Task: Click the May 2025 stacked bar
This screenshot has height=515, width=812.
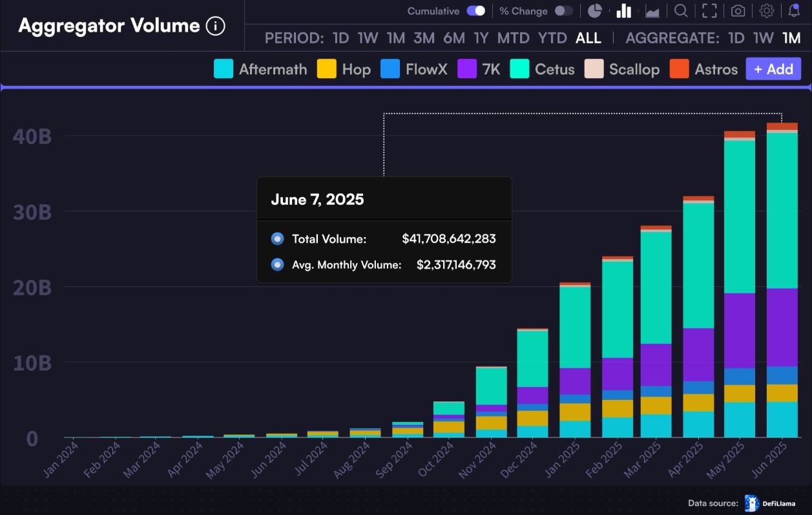Action: [740, 284]
